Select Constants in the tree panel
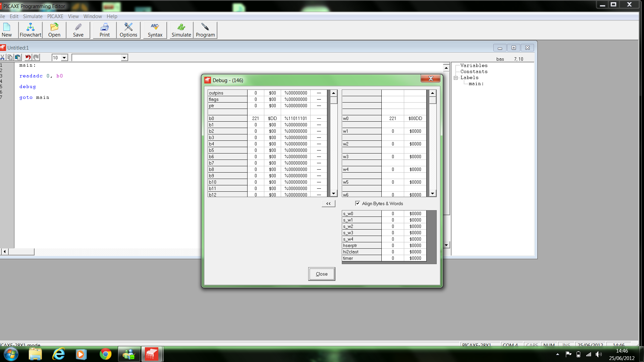Viewport: 644px width, 362px height. (474, 72)
